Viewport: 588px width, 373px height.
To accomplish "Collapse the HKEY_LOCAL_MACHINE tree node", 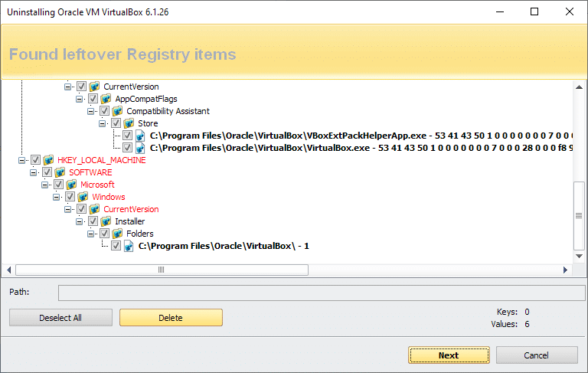I will coord(21,160).
